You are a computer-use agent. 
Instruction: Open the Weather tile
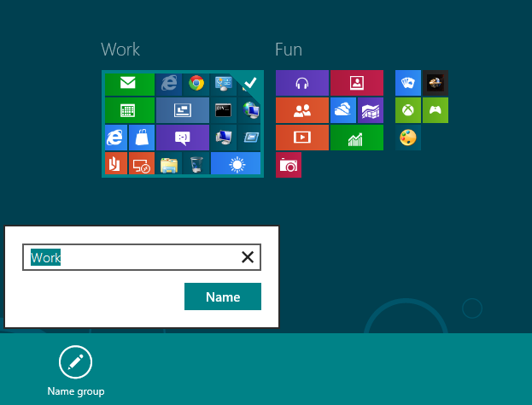(x=236, y=164)
